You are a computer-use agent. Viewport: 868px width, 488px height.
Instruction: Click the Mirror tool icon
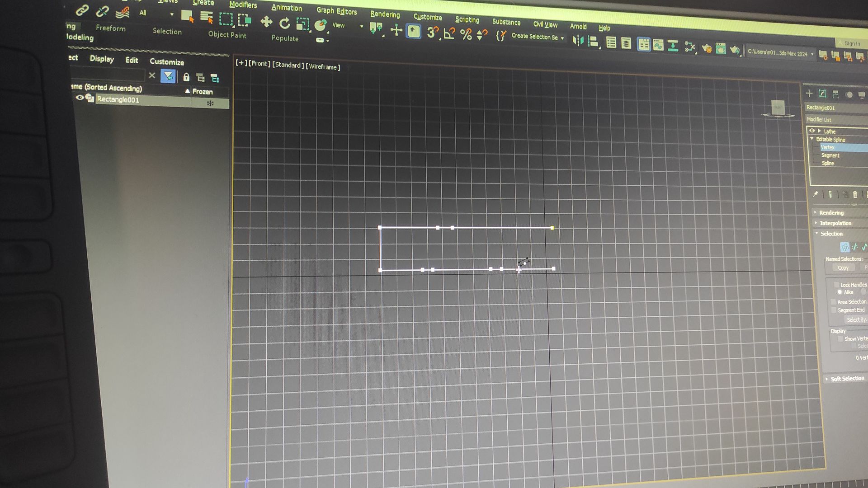(578, 41)
